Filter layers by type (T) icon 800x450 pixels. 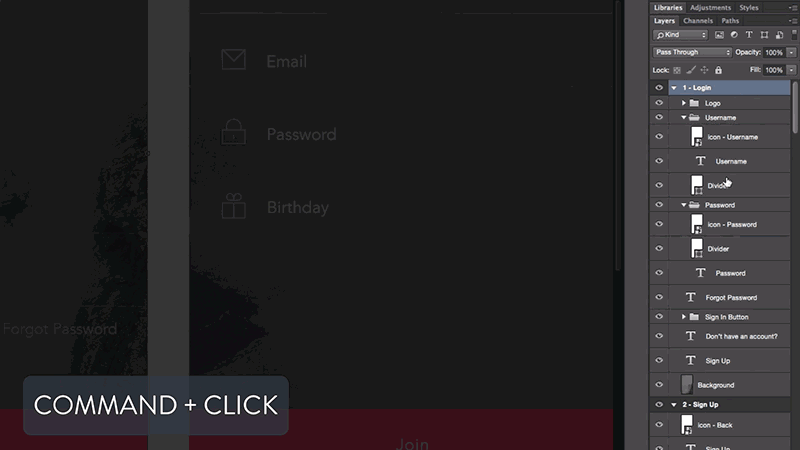click(x=749, y=35)
